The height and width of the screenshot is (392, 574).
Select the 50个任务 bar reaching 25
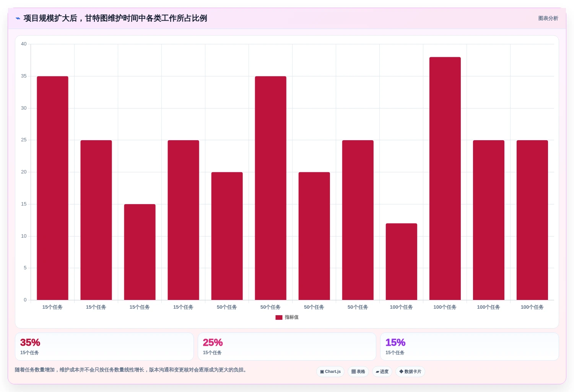pyautogui.click(x=358, y=220)
